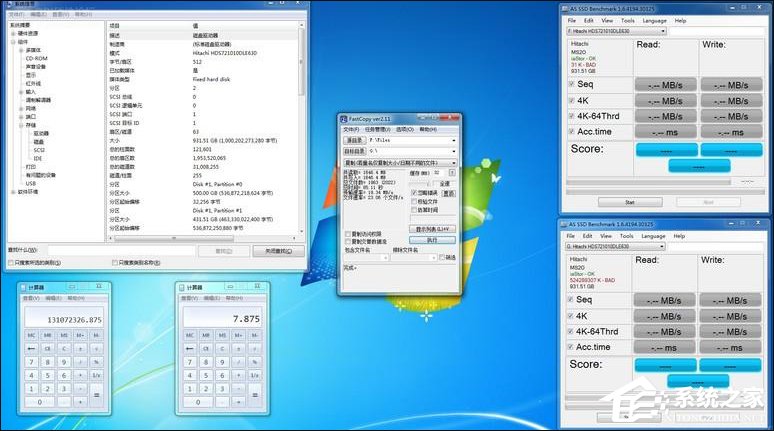Toggle Acc.time checkbox in top AS SSD window
The height and width of the screenshot is (431, 774).
point(571,131)
